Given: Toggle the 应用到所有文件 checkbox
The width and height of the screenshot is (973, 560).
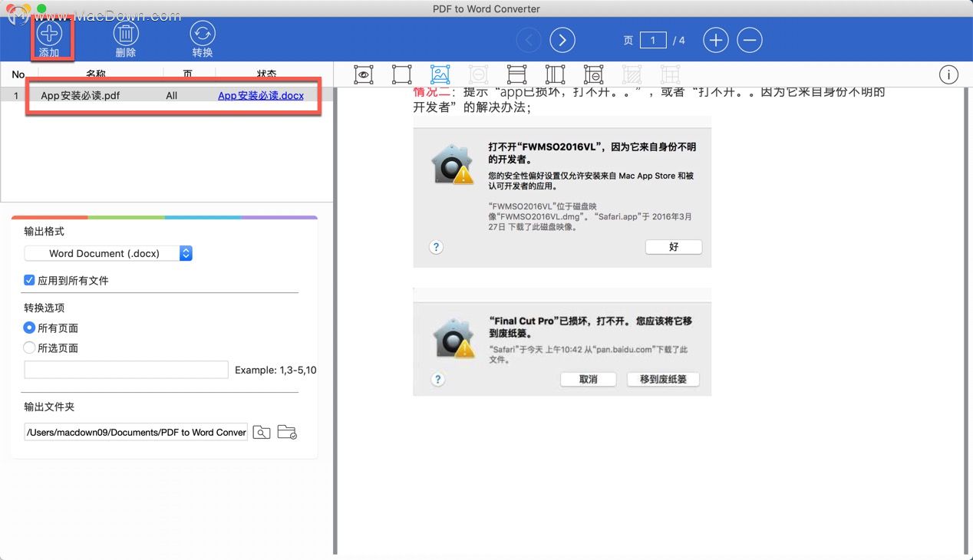Looking at the screenshot, I should [x=29, y=281].
